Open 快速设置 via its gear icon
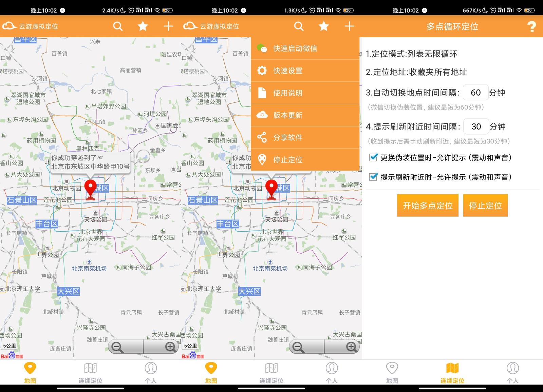Image resolution: width=543 pixels, height=392 pixels. pos(262,71)
